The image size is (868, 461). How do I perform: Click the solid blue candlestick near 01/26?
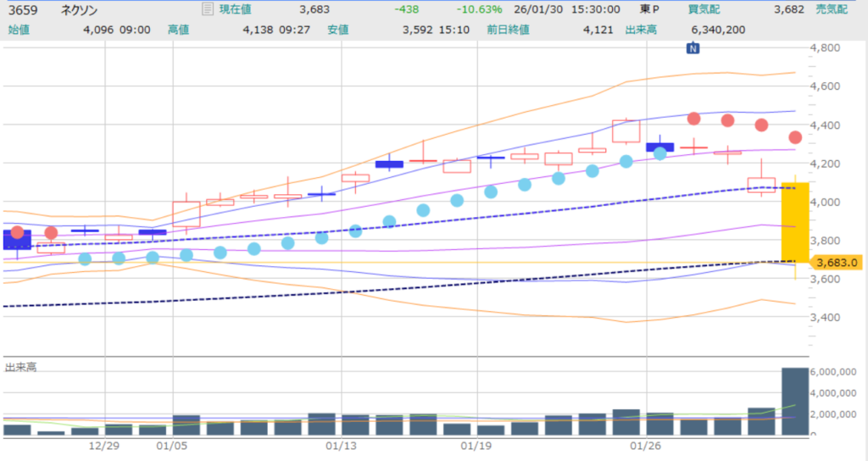click(x=659, y=147)
